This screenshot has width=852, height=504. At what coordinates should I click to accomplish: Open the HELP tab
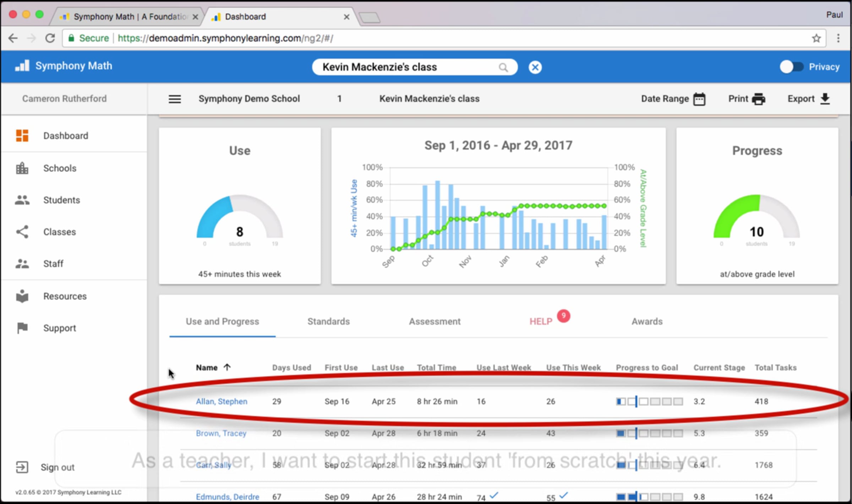coord(541,321)
